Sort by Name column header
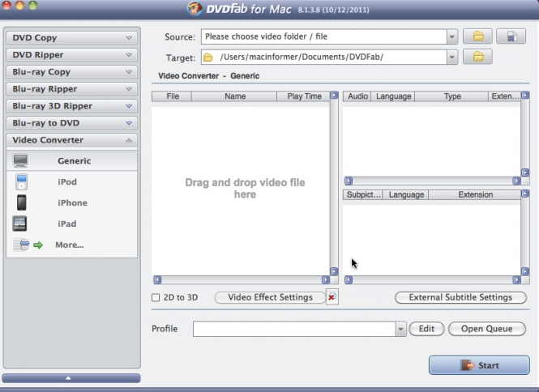The width and height of the screenshot is (539, 392). [234, 96]
